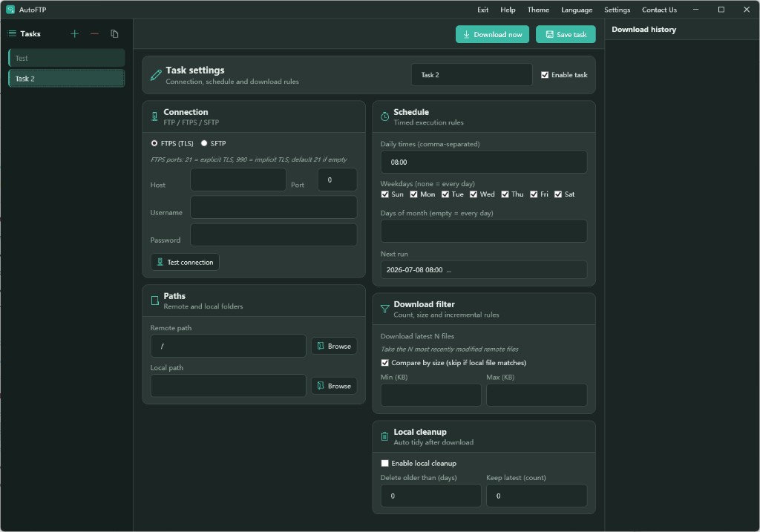Viewport: 760px width, 532px height.
Task: Click the Local path input field
Action: (x=229, y=386)
